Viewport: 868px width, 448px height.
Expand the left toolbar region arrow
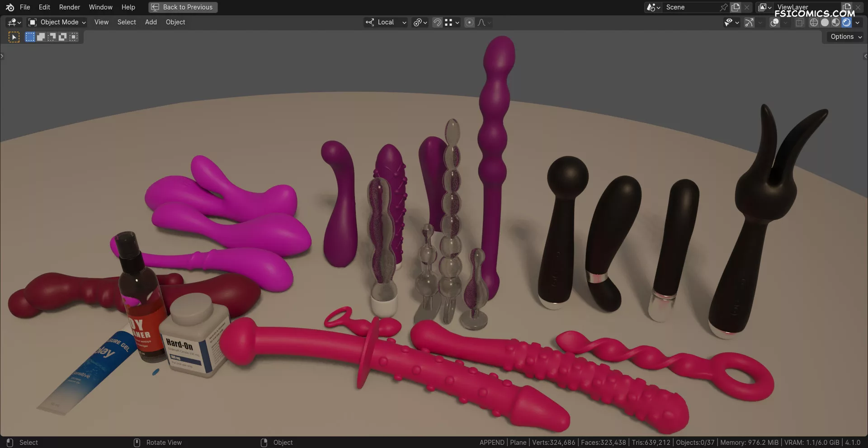(x=2, y=56)
